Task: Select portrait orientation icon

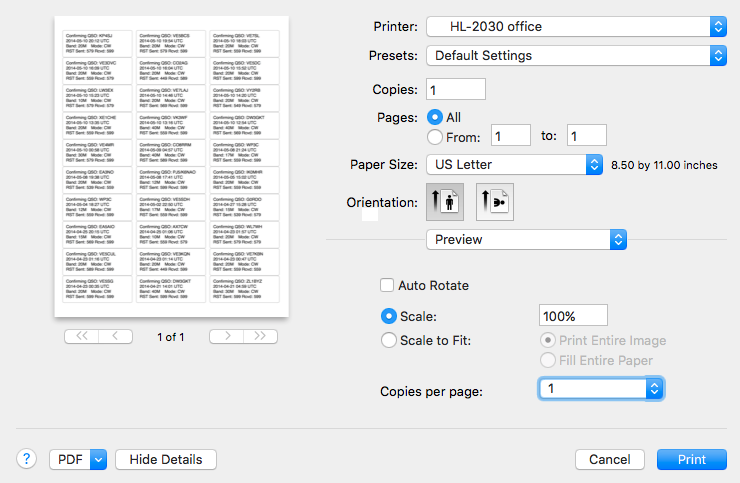Action: coord(445,202)
